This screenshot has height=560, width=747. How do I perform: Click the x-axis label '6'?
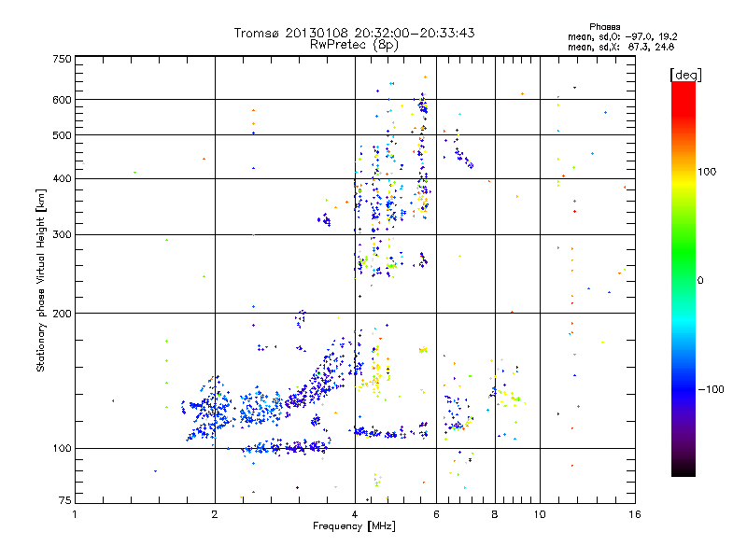tap(436, 514)
